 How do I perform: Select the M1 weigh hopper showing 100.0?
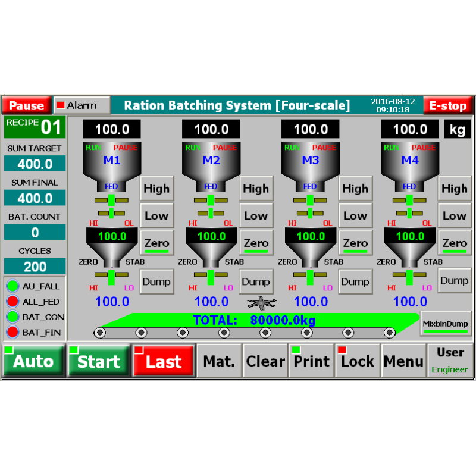[x=112, y=247]
